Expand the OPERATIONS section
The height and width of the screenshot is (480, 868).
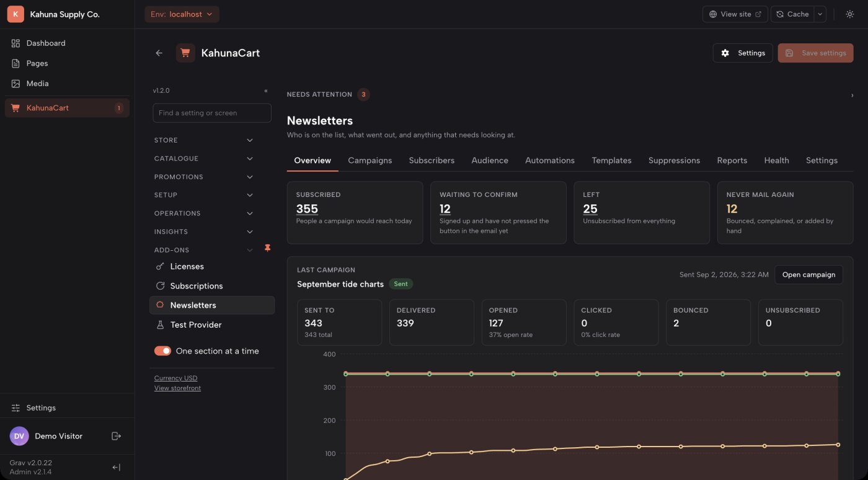tap(204, 213)
